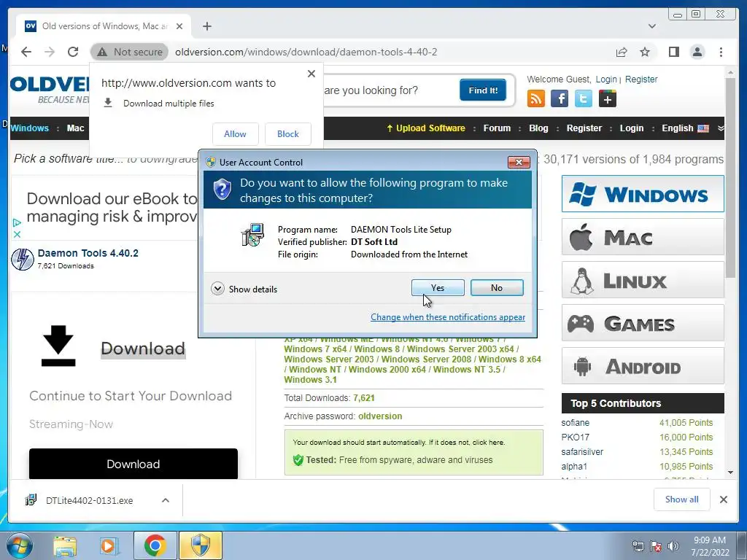Viewport: 747px width, 560px height.
Task: Open Login in black nav bar
Action: pos(632,128)
